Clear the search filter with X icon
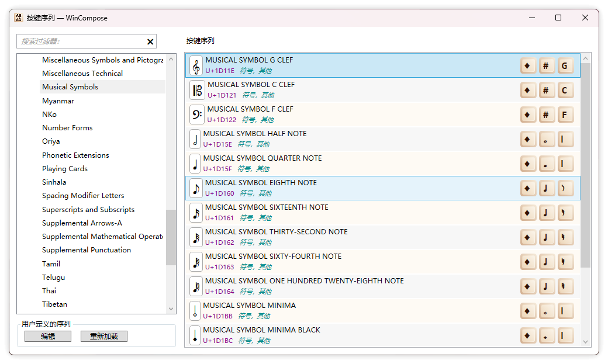The image size is (608, 364). click(x=150, y=41)
